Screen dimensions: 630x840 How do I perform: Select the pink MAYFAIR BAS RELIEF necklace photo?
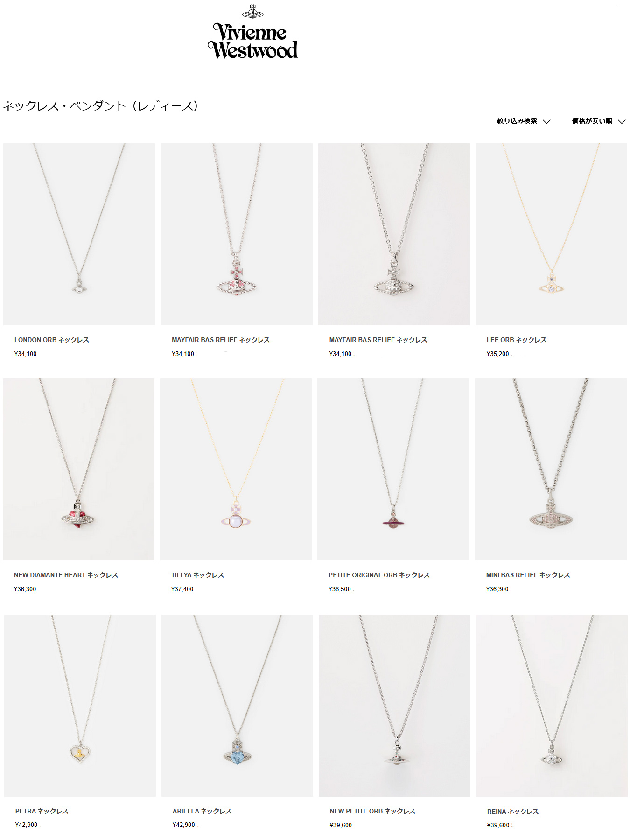237,234
